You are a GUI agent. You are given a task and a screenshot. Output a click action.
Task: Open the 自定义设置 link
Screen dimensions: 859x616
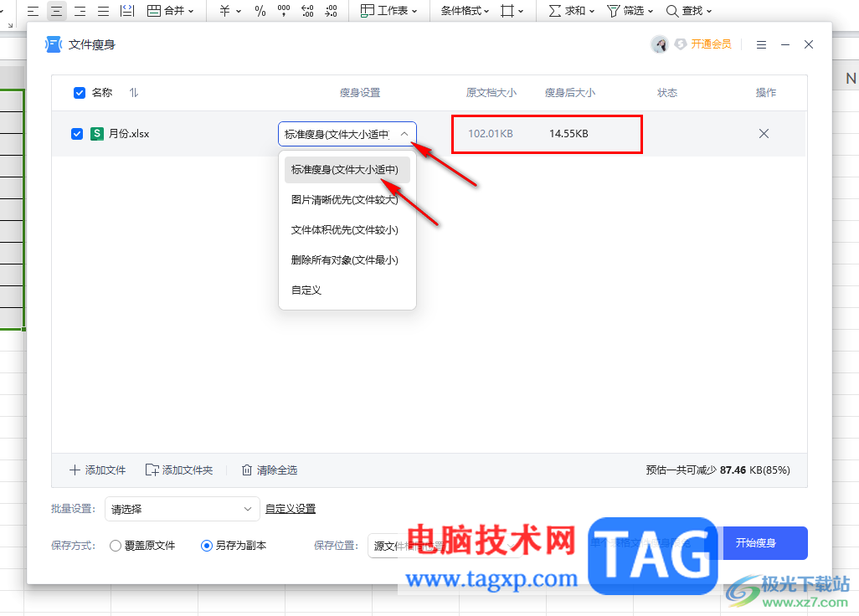tap(291, 509)
